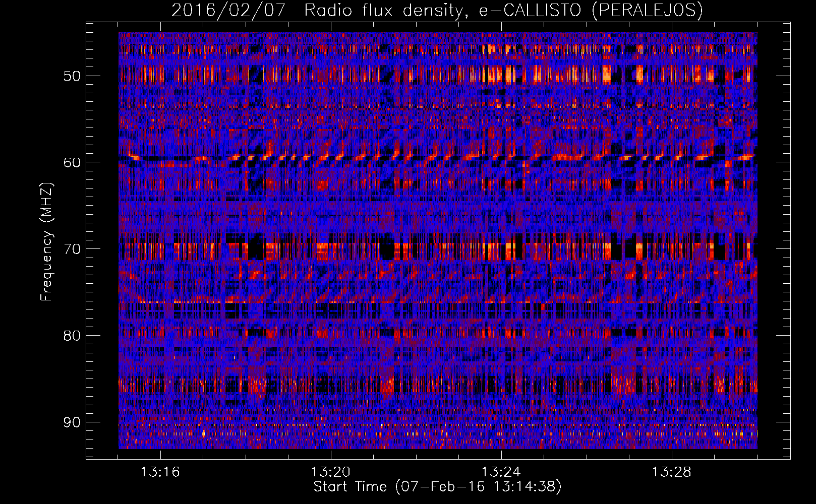Click the frequency tick label "50"
The width and height of the screenshot is (816, 504).
[x=72, y=76]
